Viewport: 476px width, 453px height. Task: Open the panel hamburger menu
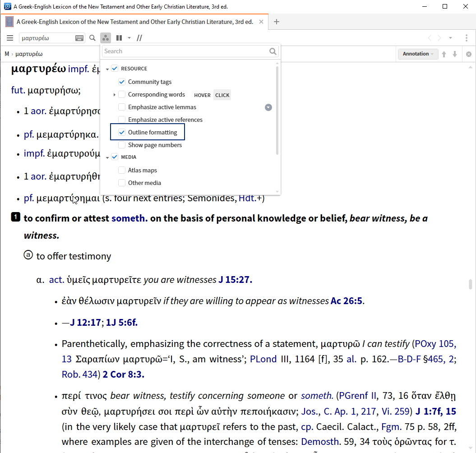[10, 38]
